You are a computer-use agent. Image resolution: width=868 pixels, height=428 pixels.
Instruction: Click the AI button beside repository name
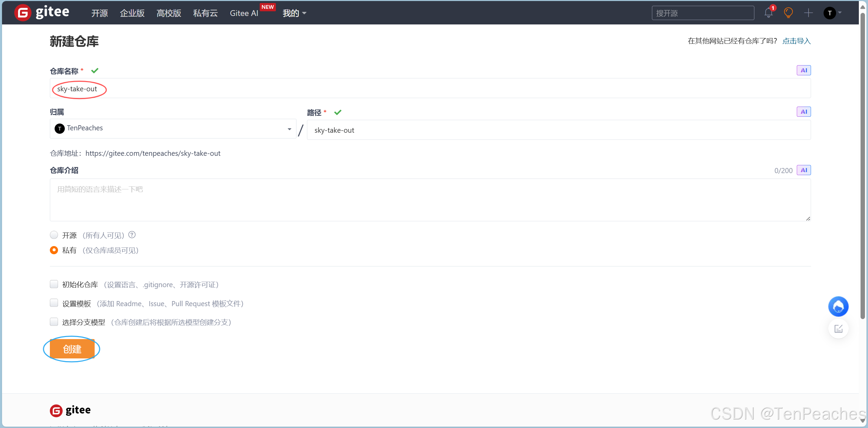(804, 70)
